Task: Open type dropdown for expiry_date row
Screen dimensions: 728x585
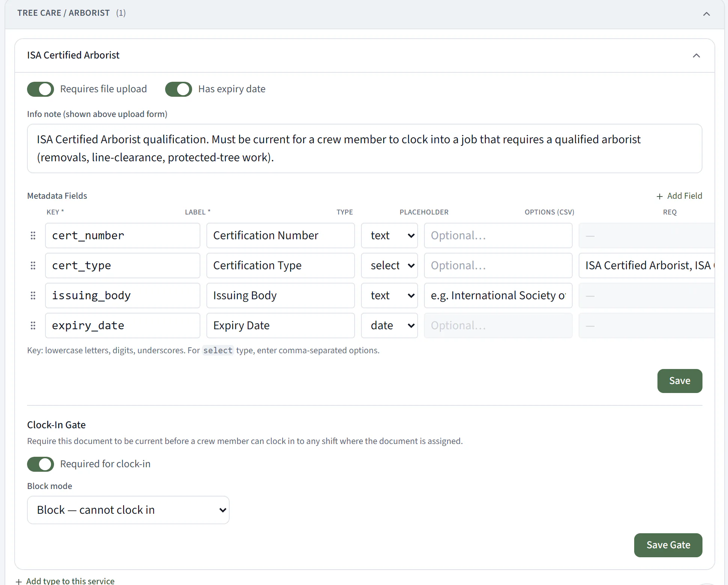Action: 390,325
